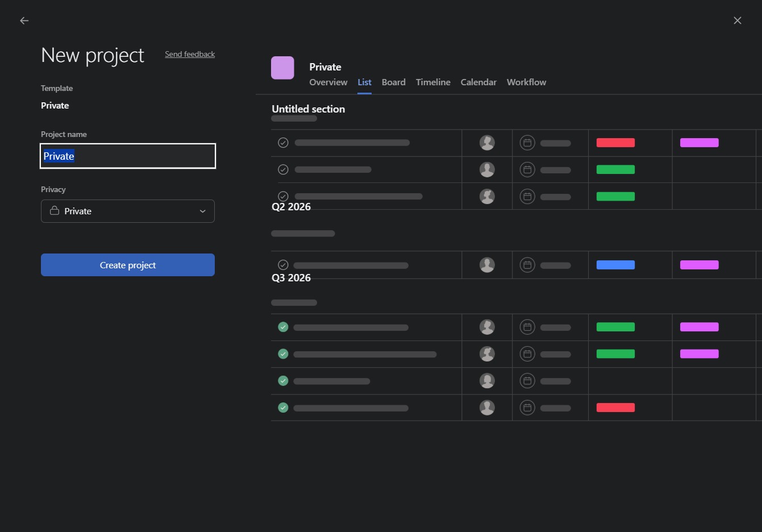Click the Project name field containing Private

click(128, 156)
